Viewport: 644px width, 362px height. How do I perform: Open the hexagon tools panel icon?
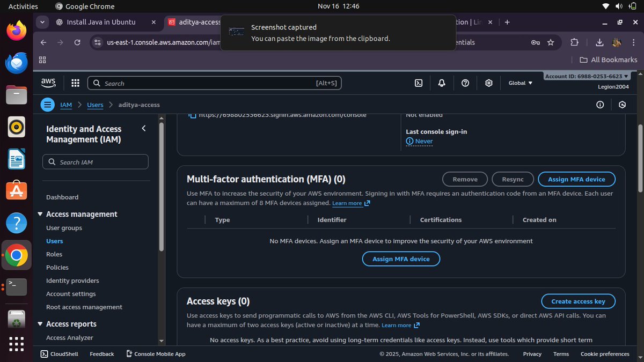coord(623,105)
